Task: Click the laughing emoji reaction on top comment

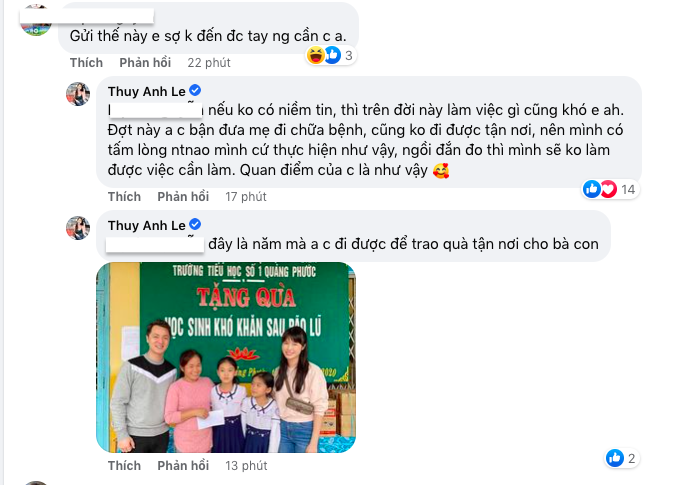Action: click(x=316, y=55)
